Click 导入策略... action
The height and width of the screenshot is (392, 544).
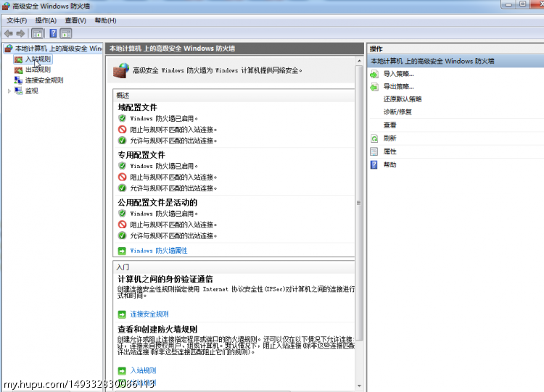[x=398, y=74]
